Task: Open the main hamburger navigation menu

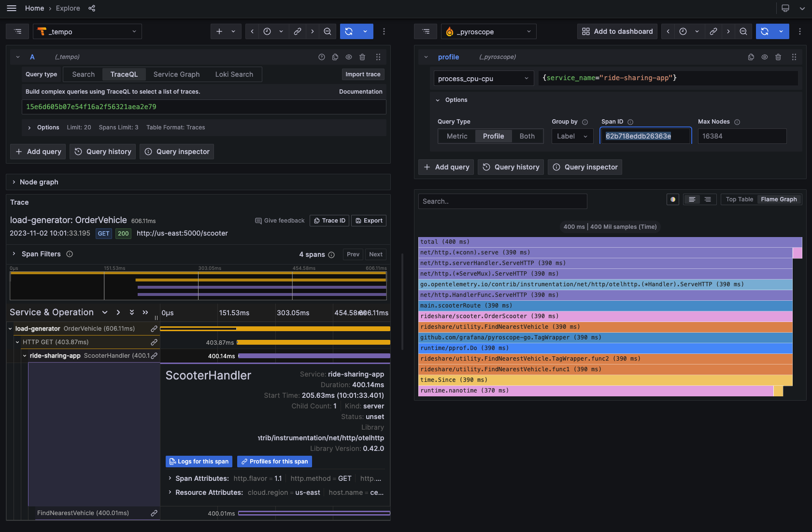Action: pos(12,8)
